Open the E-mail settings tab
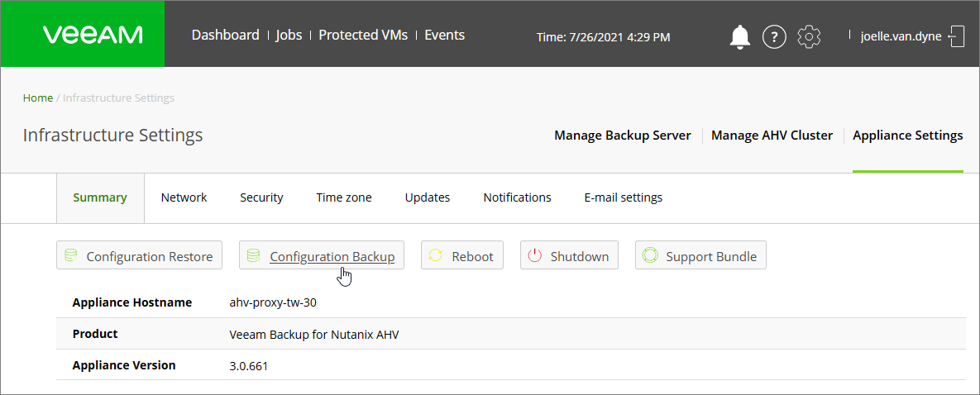Image resolution: width=980 pixels, height=395 pixels. point(623,197)
